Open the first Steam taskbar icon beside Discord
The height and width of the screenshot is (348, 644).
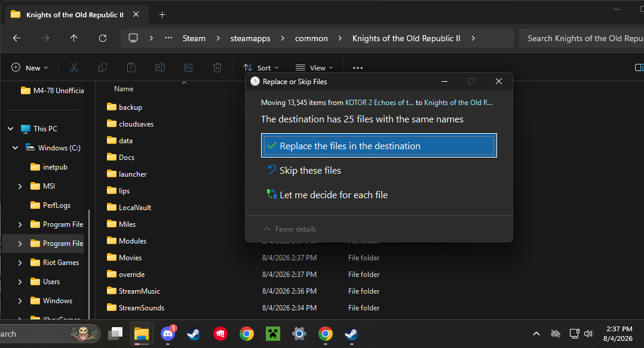click(194, 334)
